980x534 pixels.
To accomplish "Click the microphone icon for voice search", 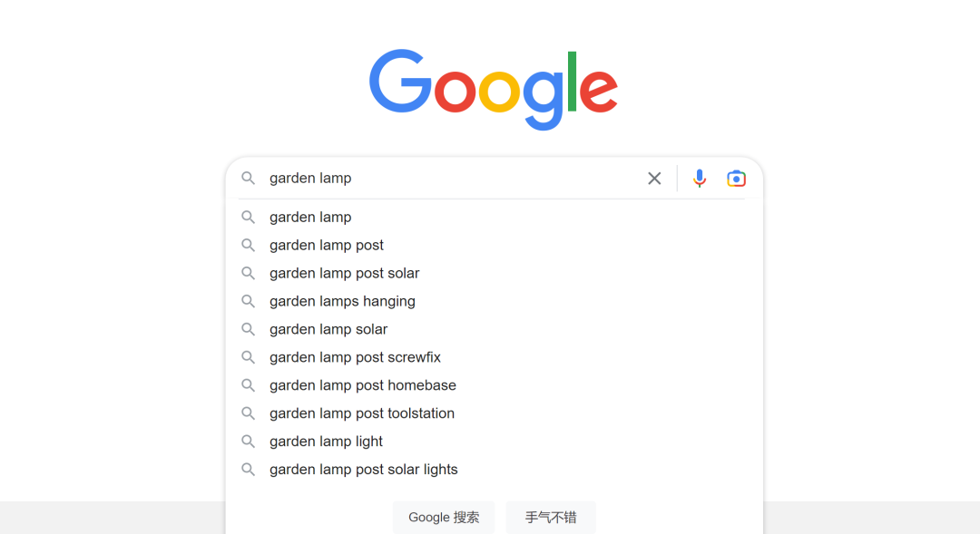I will (x=699, y=178).
